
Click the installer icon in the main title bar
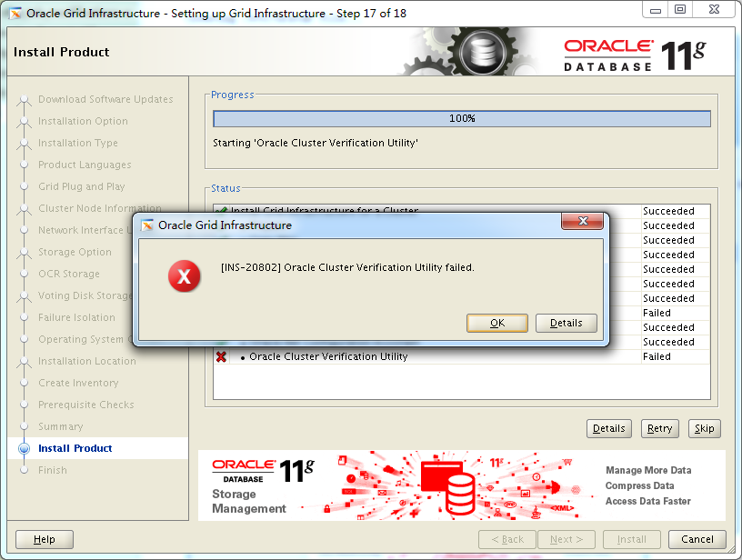point(15,14)
